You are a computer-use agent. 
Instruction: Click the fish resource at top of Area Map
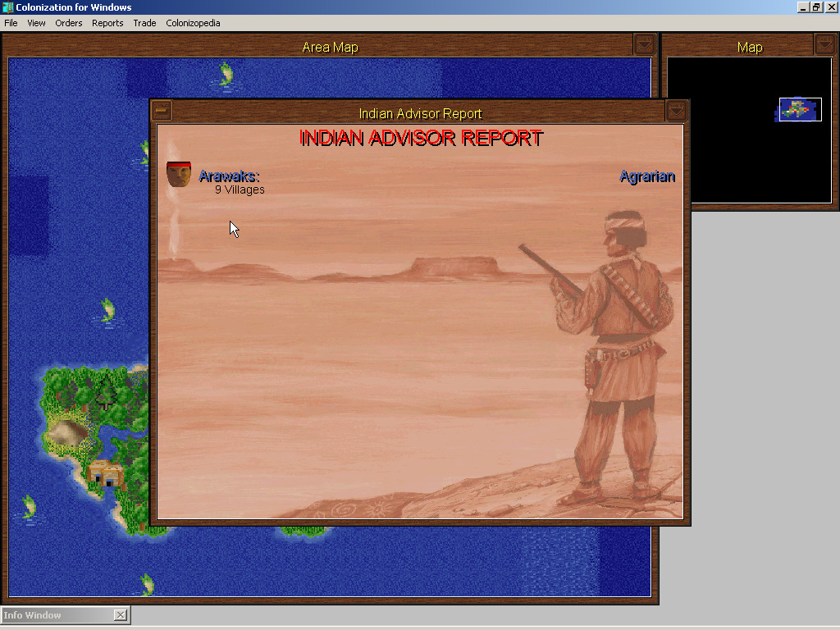(x=226, y=74)
